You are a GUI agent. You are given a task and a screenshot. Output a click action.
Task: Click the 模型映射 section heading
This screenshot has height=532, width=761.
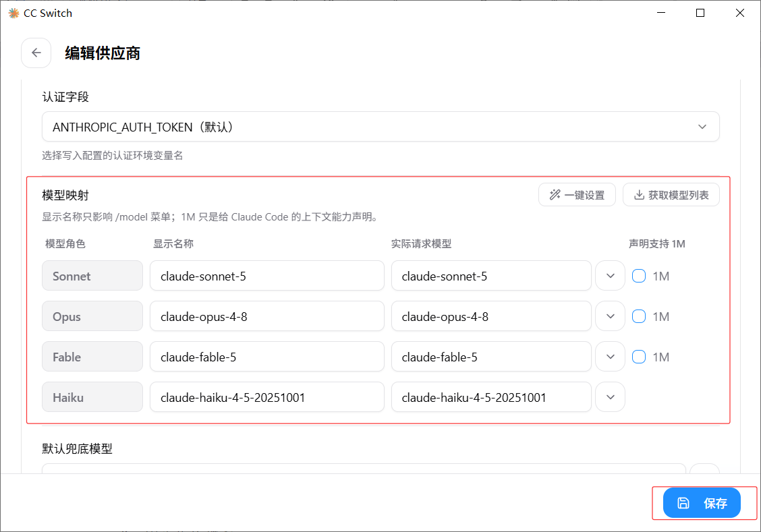[x=65, y=196]
